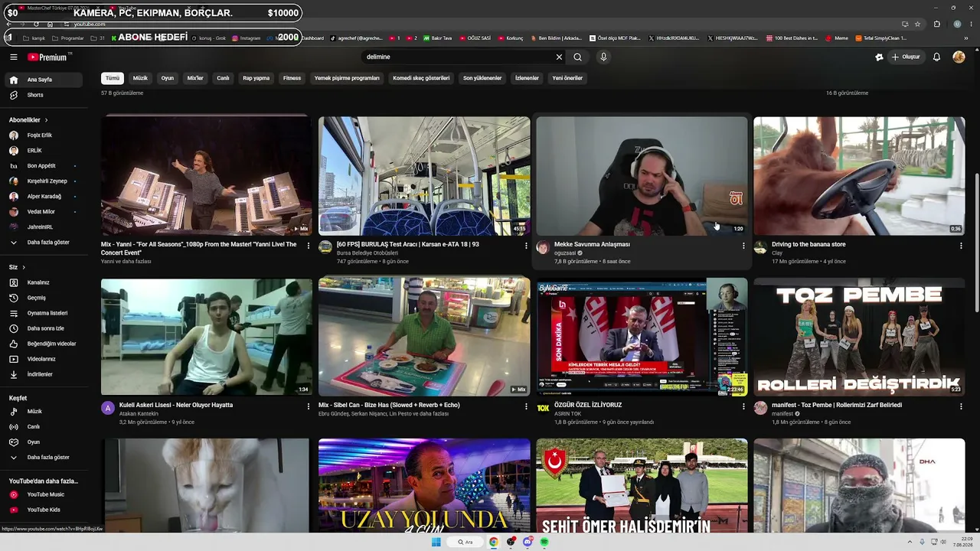Viewport: 980px width, 551px height.
Task: Open the Windows Start menu
Action: [x=436, y=542]
